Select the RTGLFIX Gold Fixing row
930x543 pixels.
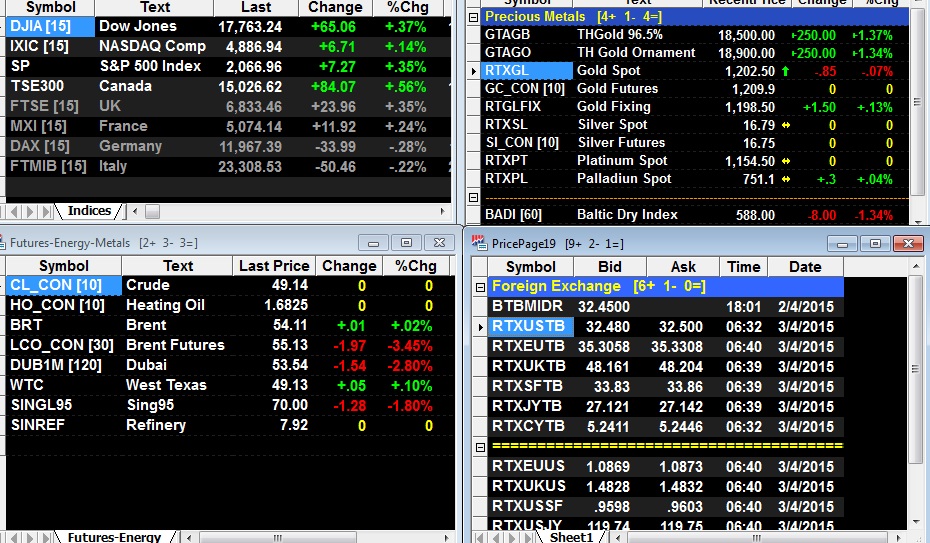point(695,107)
